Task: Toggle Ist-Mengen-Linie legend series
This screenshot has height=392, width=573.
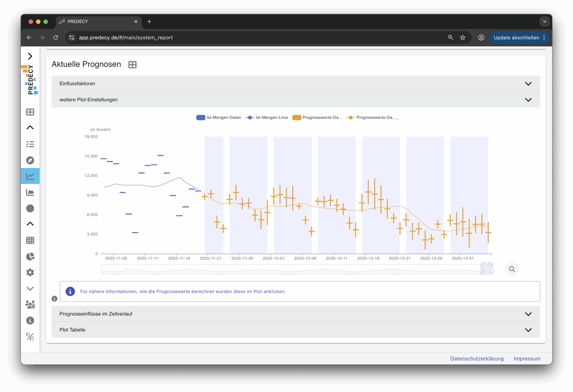Action: coord(267,118)
